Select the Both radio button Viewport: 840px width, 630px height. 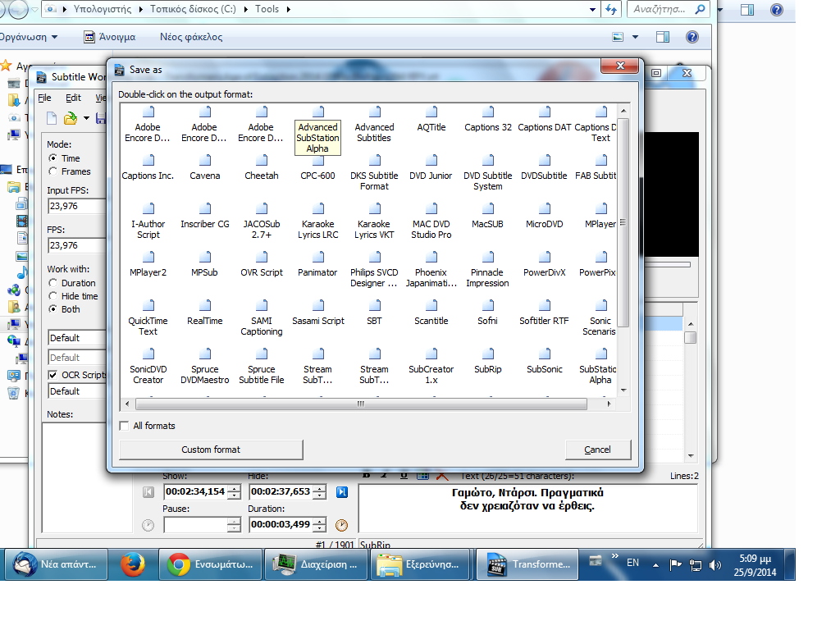point(52,309)
